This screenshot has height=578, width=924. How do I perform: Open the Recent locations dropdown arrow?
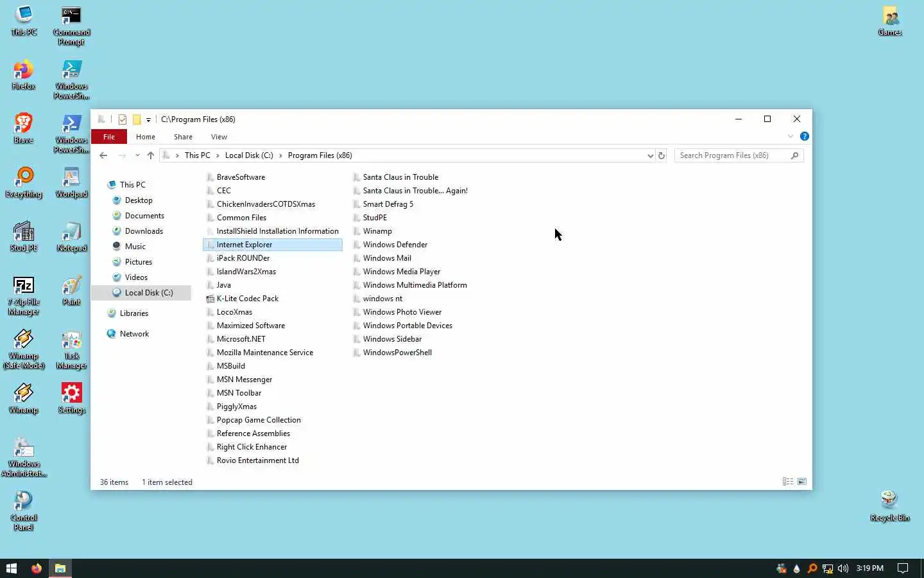pos(137,155)
